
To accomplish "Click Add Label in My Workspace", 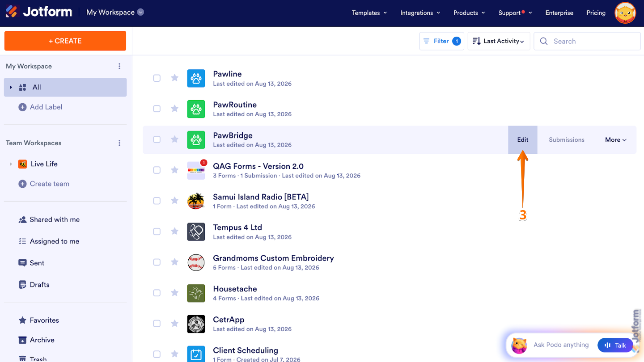I will pos(40,107).
